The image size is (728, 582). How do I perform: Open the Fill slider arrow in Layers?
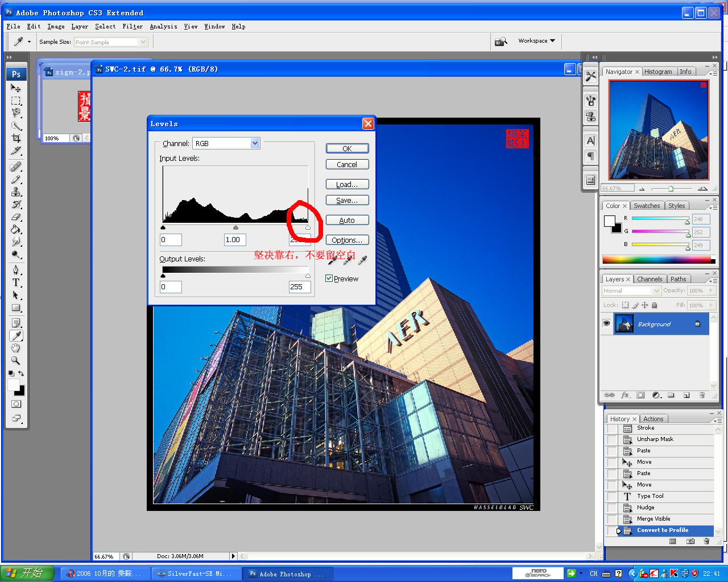click(710, 305)
